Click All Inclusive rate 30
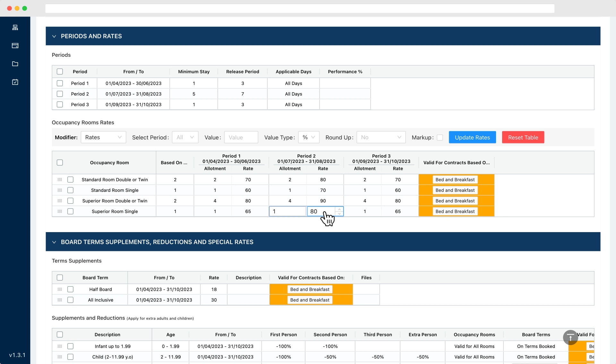616x364 pixels. [214, 300]
